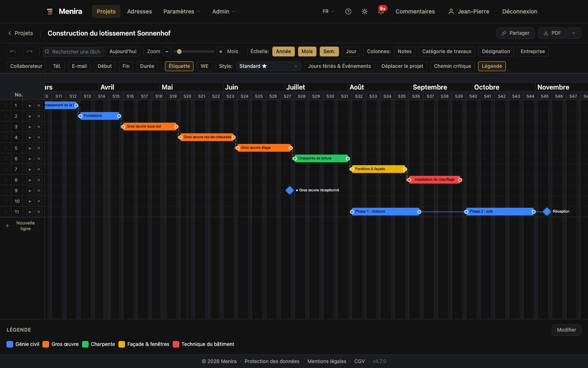Image resolution: width=588 pixels, height=368 pixels.
Task: Open the help question mark icon
Action: tap(348, 11)
